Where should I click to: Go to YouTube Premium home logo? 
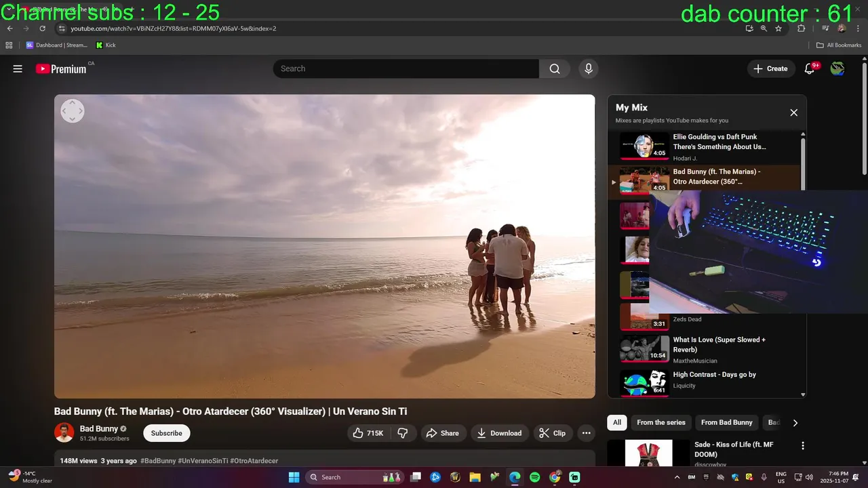[61, 68]
